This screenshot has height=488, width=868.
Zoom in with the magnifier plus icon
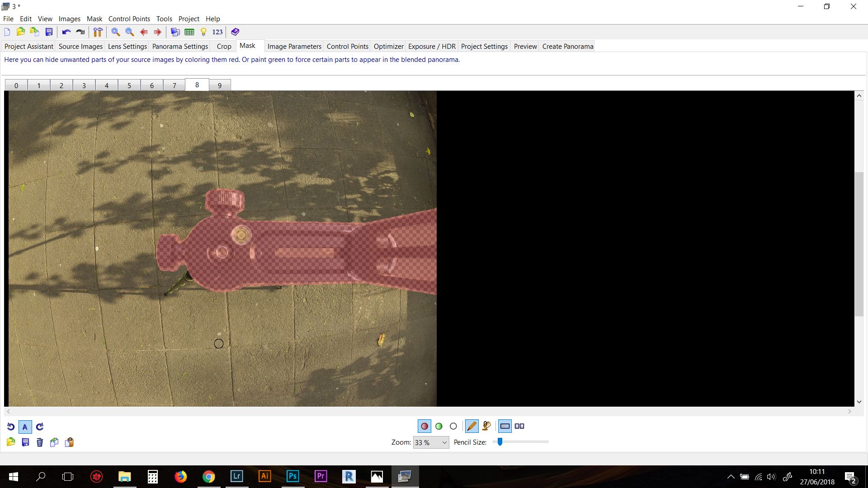(x=116, y=32)
